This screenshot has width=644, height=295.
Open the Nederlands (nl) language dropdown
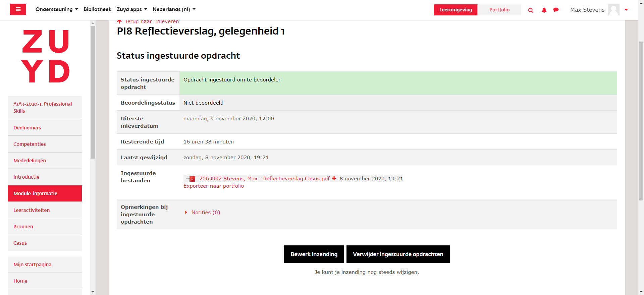tap(174, 9)
